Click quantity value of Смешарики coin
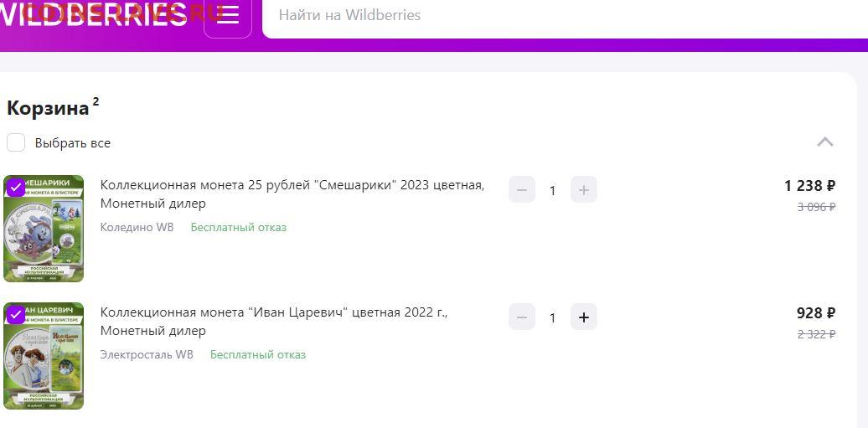Viewport: 868px width, 428px height. pyautogui.click(x=552, y=191)
